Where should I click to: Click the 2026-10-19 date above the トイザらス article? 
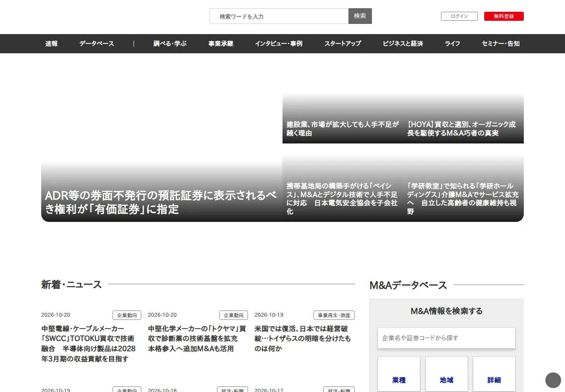tap(269, 315)
